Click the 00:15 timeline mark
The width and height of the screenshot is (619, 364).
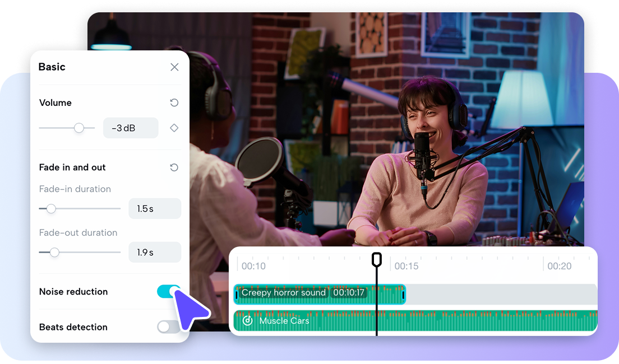(406, 266)
